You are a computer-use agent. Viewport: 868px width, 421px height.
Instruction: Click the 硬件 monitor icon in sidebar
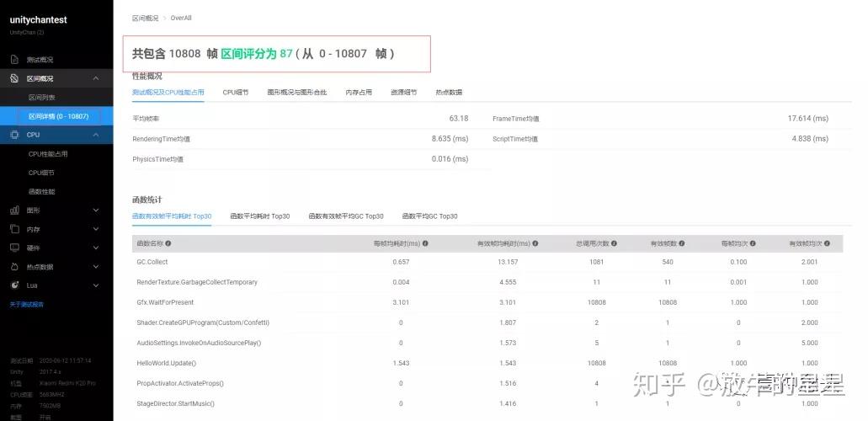tap(15, 248)
